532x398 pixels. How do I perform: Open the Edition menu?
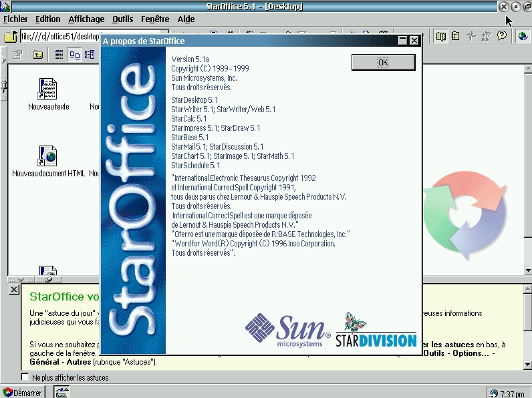click(48, 19)
